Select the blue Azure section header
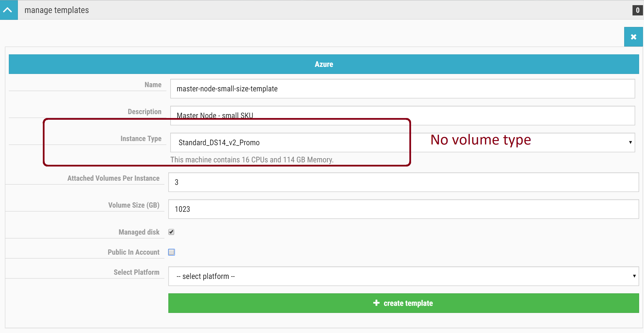The width and height of the screenshot is (644, 333). 324,64
